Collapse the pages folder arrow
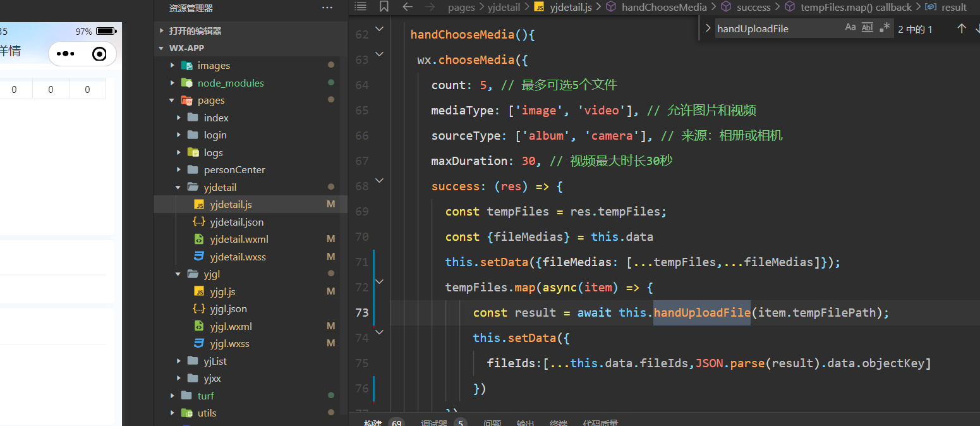980x426 pixels. click(172, 100)
